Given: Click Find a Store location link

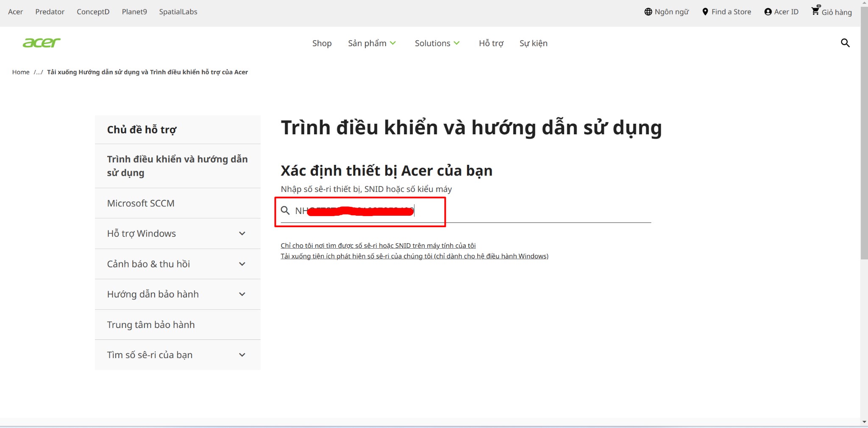Looking at the screenshot, I should click(x=726, y=12).
